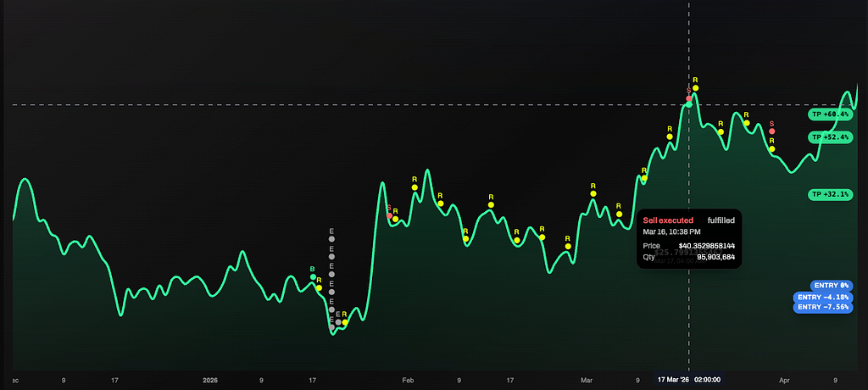The image size is (868, 390).
Task: Click the red S marker in late January
Action: click(389, 215)
